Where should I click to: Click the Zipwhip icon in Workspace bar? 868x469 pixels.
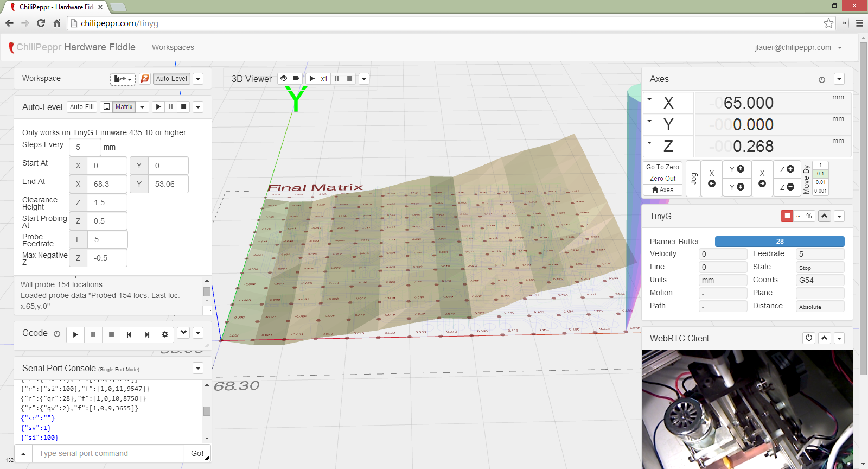coord(145,78)
